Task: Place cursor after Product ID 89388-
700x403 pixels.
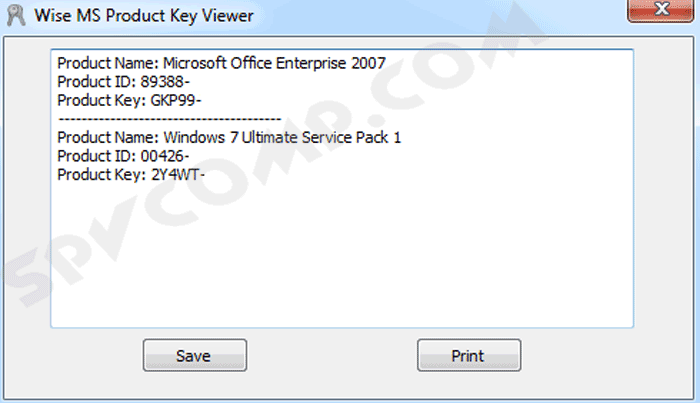Action: pos(191,82)
